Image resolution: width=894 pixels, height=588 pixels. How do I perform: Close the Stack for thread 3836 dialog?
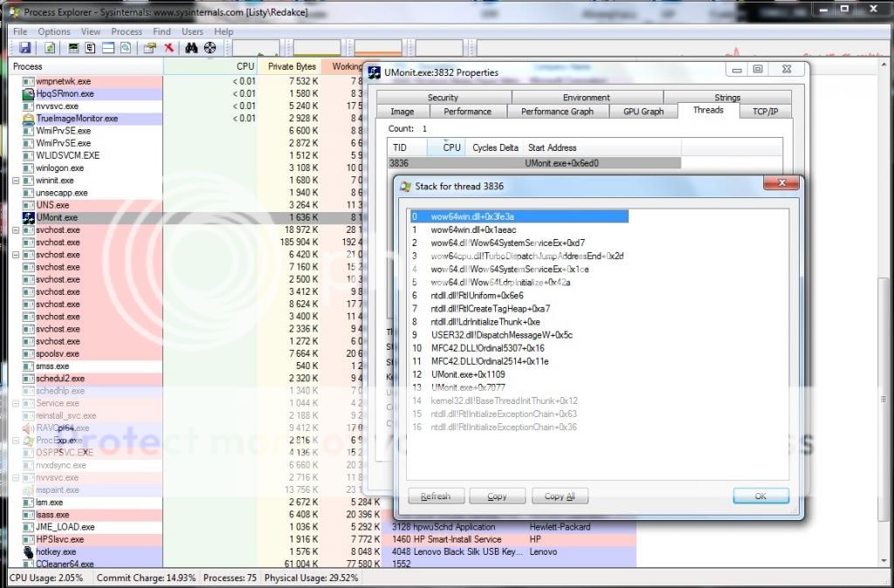781,183
